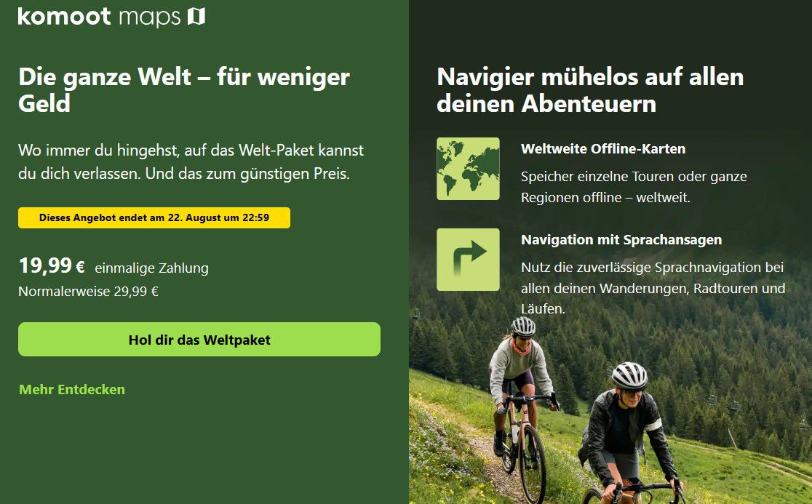Viewport: 812px width, 504px height.
Task: Open the Mehr Entdecken link
Action: pos(72,389)
